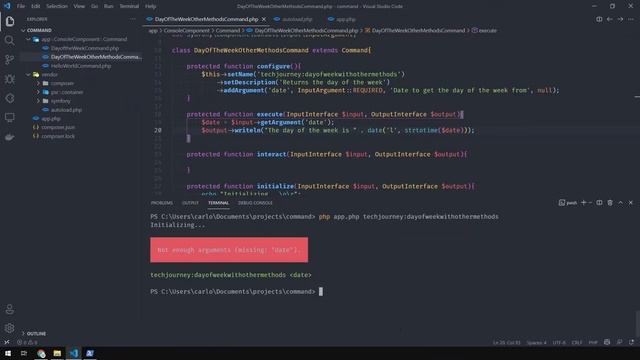Click the errors and warnings counter in the status bar
Image resolution: width=640 pixels, height=360 pixels.
click(x=27, y=342)
